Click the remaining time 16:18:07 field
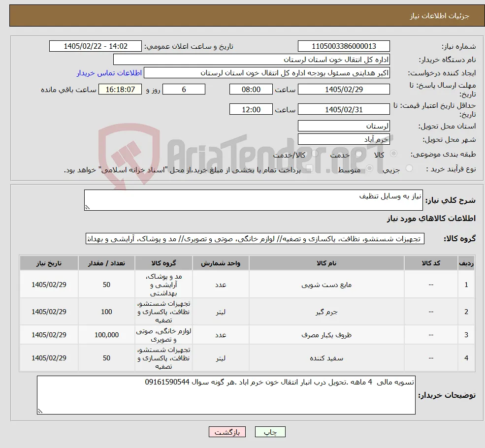This screenshot has height=448, width=485. tap(120, 89)
